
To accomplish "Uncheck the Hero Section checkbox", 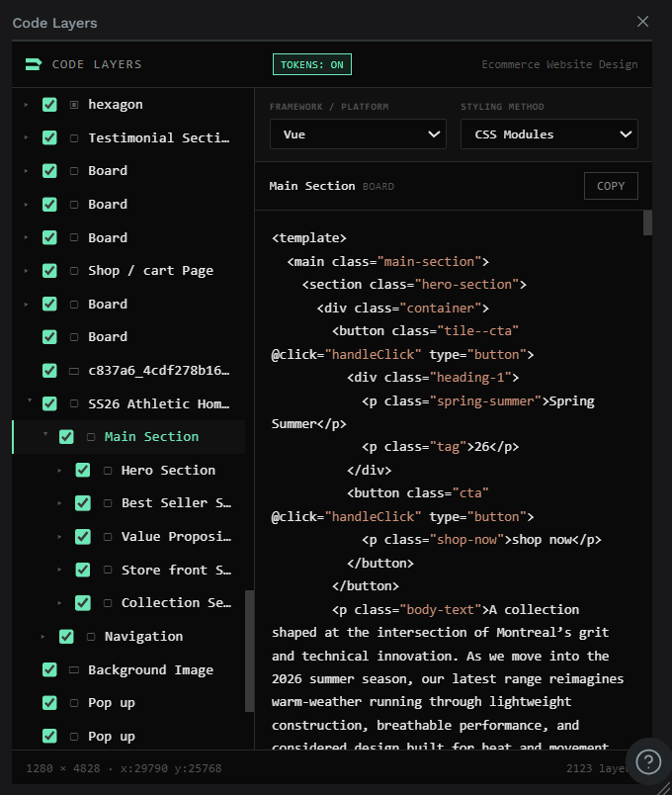I will click(x=83, y=471).
